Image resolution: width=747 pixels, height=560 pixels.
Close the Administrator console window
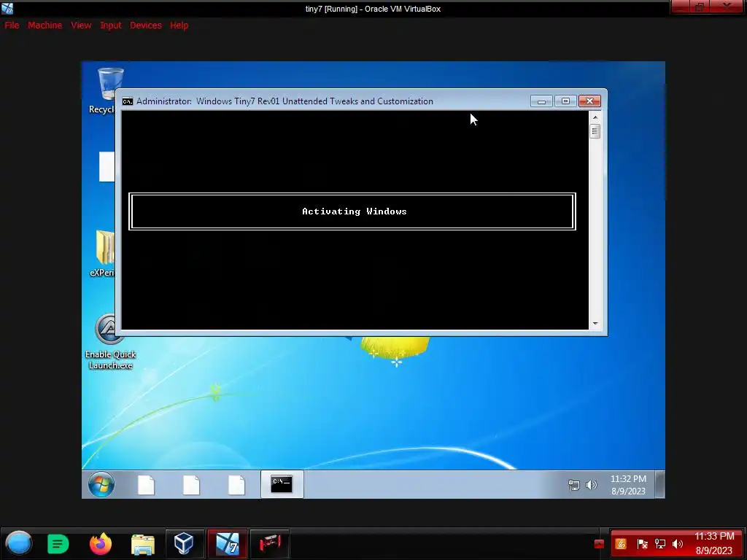[589, 101]
